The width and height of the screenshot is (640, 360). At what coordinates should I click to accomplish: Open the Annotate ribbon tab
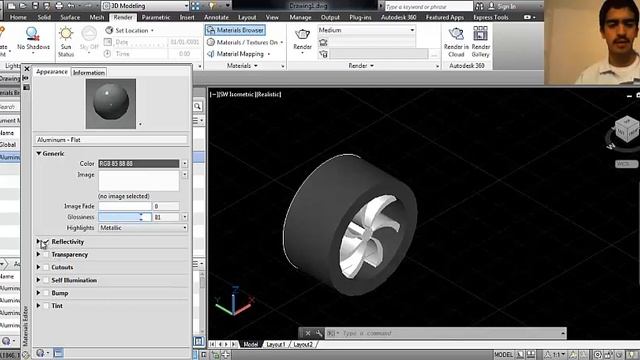coord(216,17)
